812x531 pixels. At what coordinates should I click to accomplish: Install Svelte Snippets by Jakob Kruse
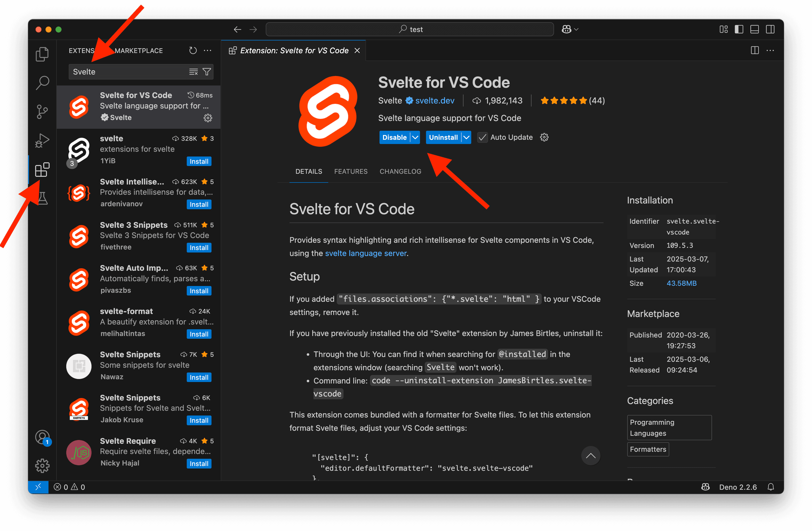coord(199,420)
